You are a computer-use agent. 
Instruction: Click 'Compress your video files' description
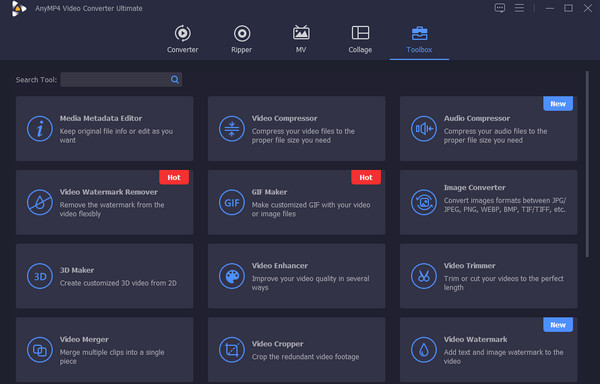[x=303, y=136]
